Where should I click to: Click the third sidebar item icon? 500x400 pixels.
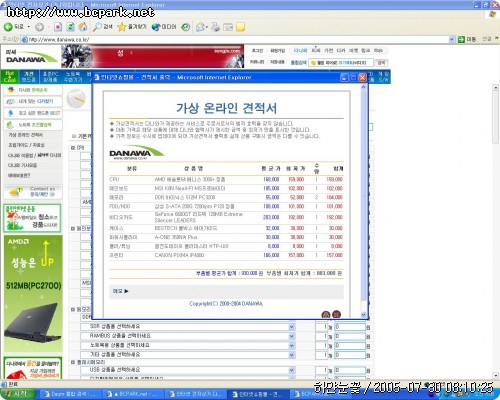point(11,113)
